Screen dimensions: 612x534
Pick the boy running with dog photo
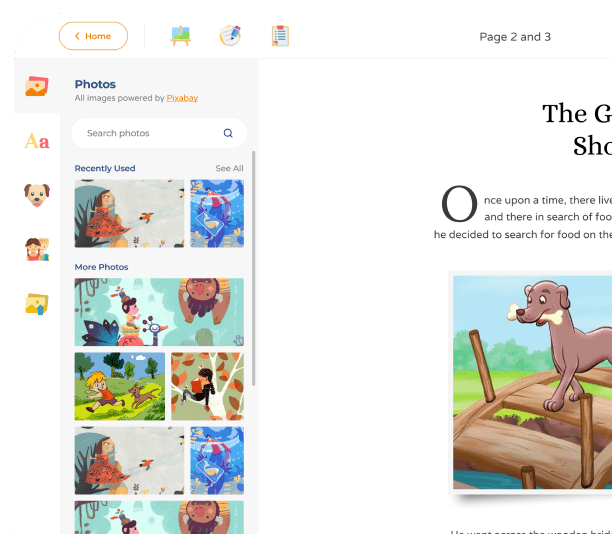(x=120, y=386)
